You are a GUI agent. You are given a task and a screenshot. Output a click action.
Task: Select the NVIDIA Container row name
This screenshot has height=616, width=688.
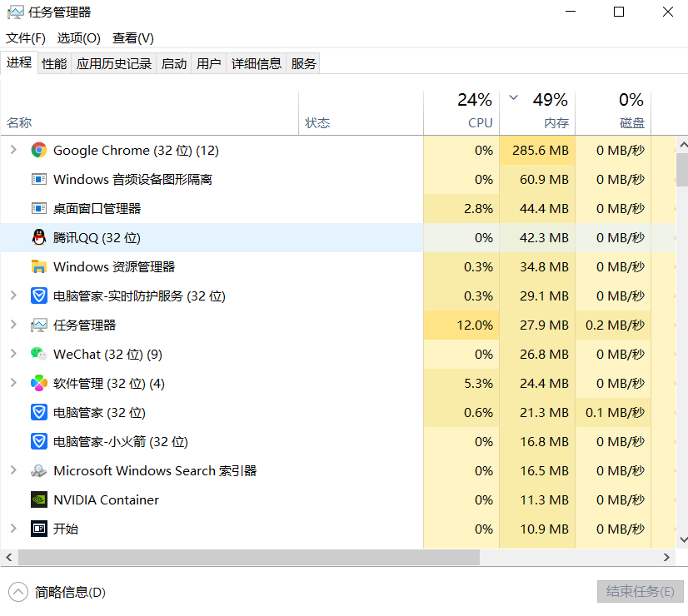106,499
